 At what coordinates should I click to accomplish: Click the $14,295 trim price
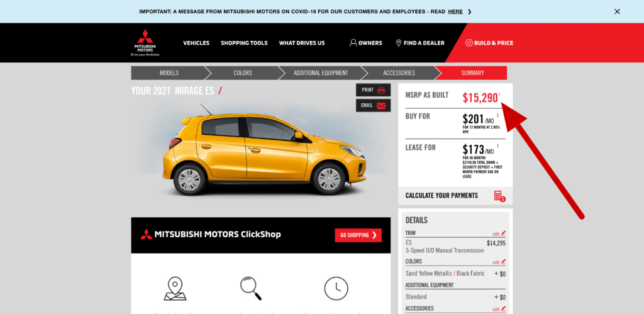[496, 243]
